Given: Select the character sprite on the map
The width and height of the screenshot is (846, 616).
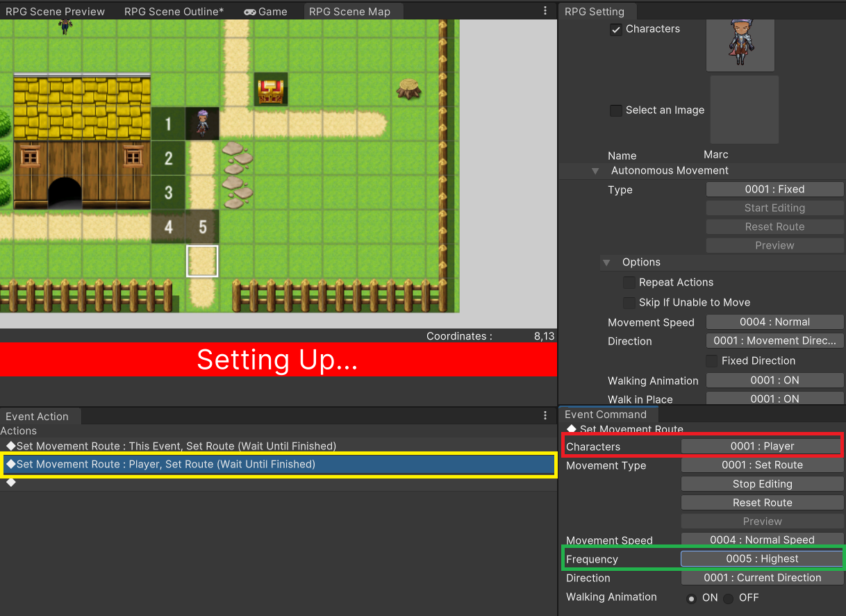Looking at the screenshot, I should coord(202,123).
